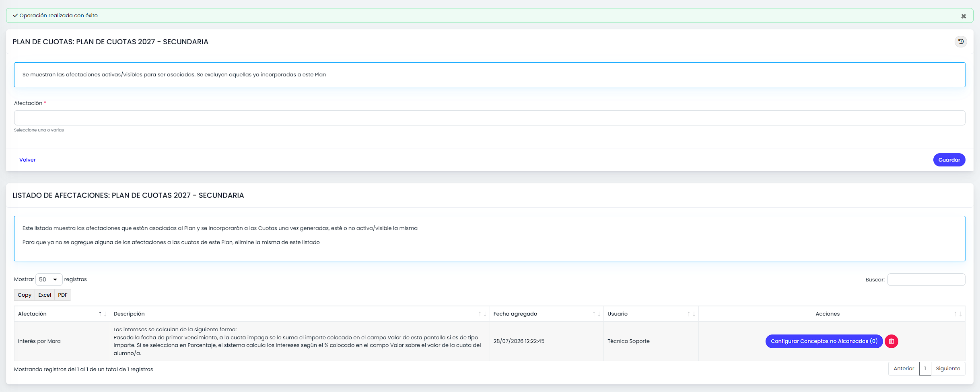Image resolution: width=980 pixels, height=392 pixels.
Task: Go to the Anterior page
Action: tap(904, 369)
